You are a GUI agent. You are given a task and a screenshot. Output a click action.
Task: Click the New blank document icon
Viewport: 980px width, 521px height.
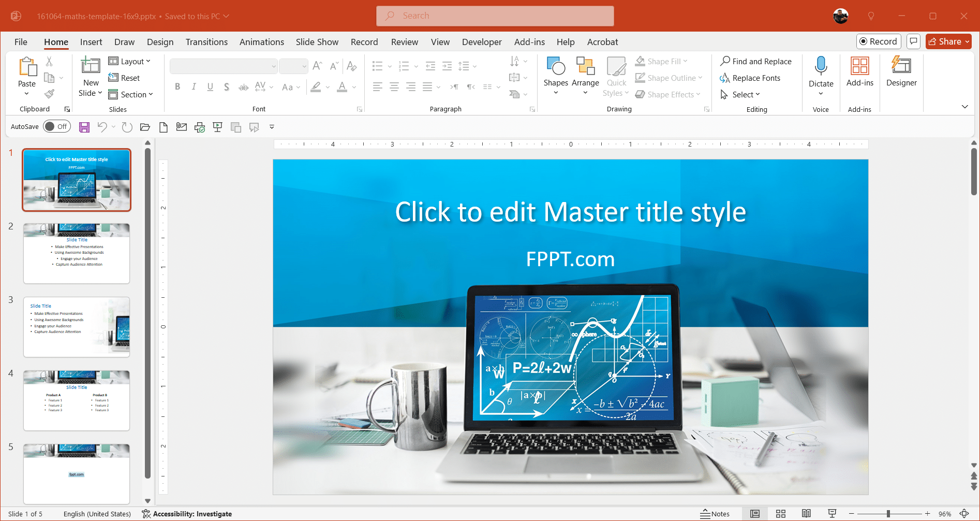pos(163,127)
